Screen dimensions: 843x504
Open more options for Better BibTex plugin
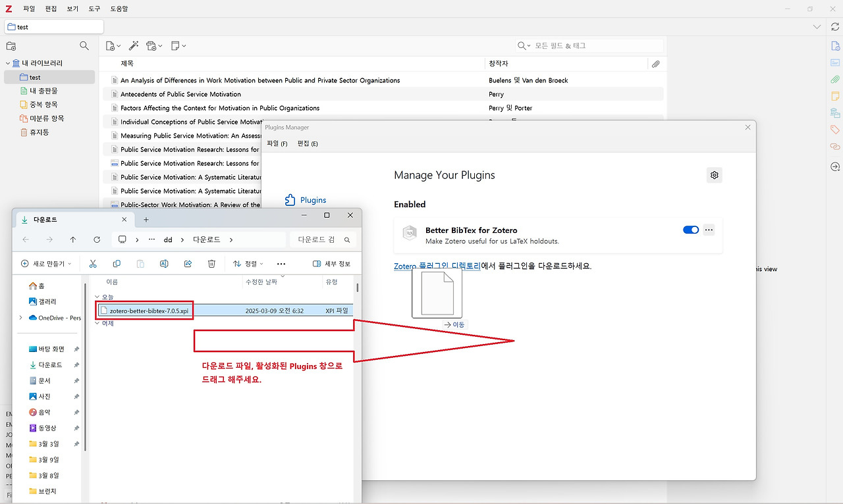709,230
